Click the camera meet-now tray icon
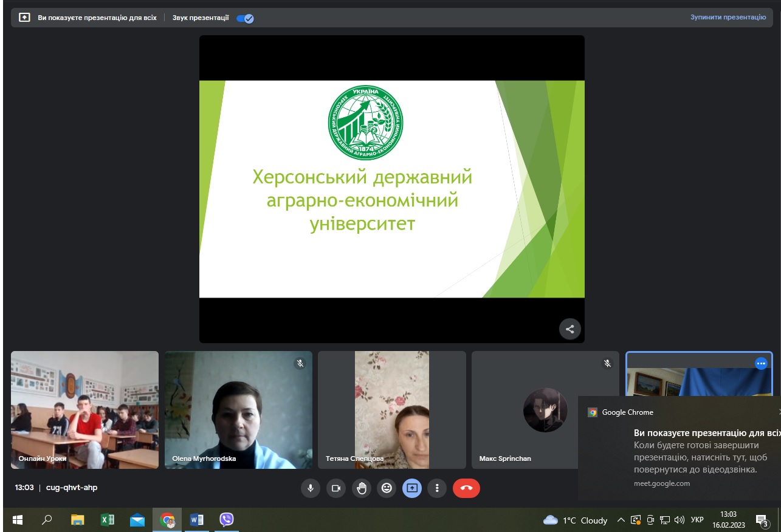Viewport: 781px width, 532px height. pos(650,520)
